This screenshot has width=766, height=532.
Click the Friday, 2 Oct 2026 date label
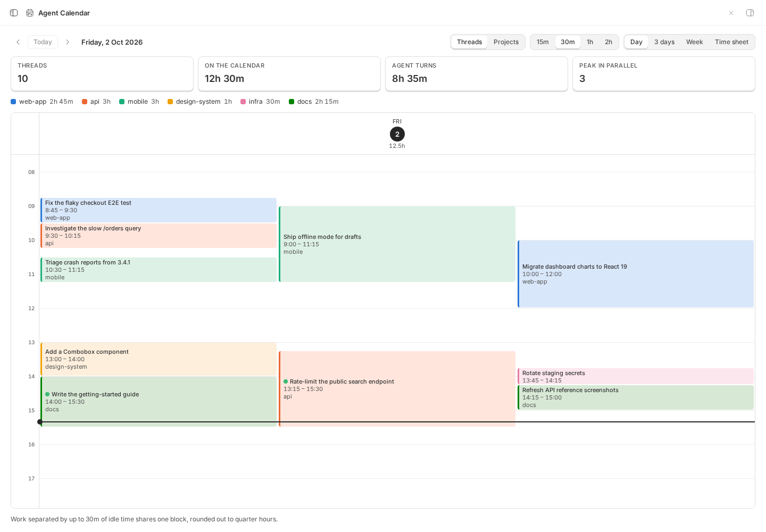click(112, 42)
